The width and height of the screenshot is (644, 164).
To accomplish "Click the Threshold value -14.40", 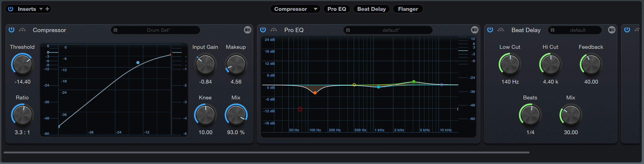I will tap(22, 82).
